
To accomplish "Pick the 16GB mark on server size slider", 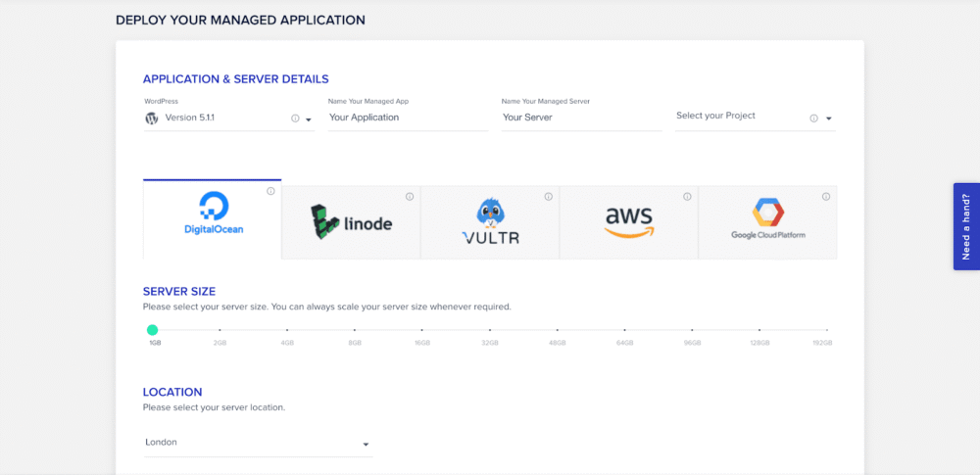I will (422, 331).
